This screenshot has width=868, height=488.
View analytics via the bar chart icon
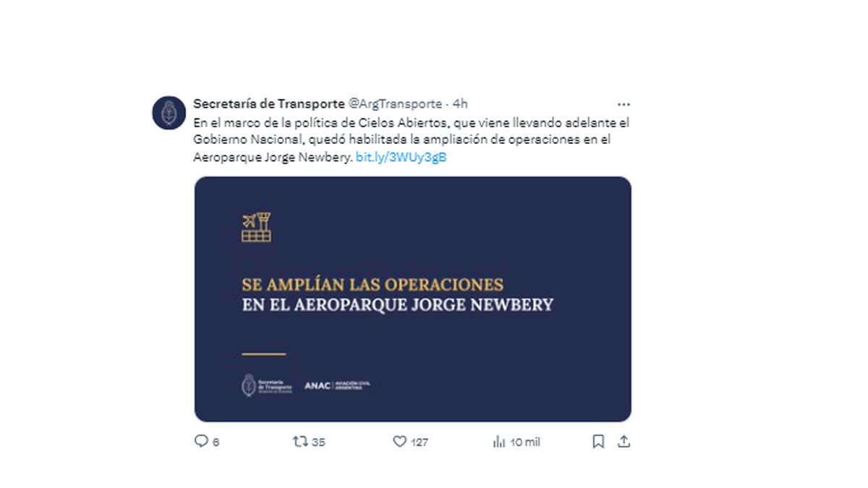[498, 441]
